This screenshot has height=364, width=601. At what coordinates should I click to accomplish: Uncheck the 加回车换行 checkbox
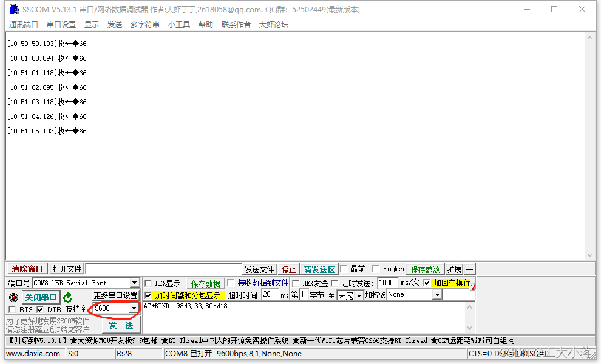(x=427, y=283)
